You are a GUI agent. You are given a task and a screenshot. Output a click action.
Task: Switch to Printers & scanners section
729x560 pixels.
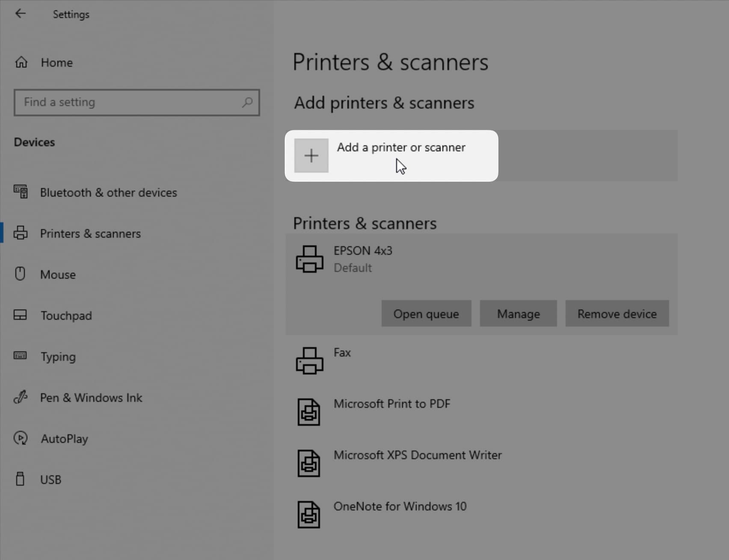point(90,233)
